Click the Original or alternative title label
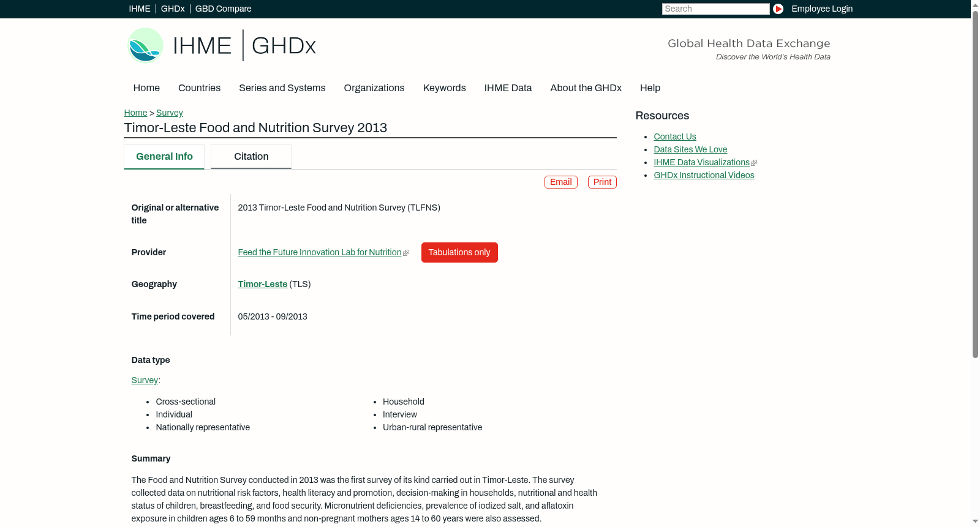Viewport: 980px width, 527px height. coord(175,214)
